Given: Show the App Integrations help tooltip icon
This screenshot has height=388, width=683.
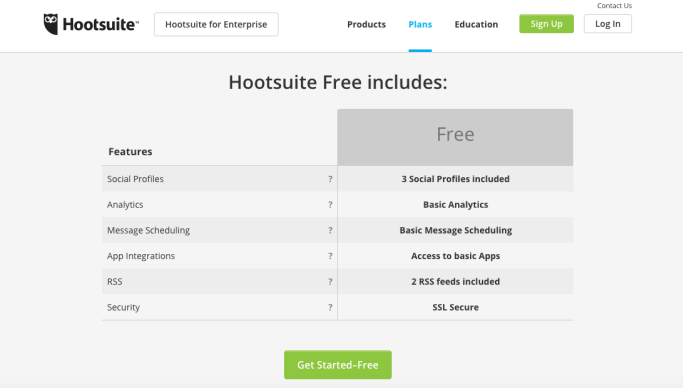Looking at the screenshot, I should [330, 256].
